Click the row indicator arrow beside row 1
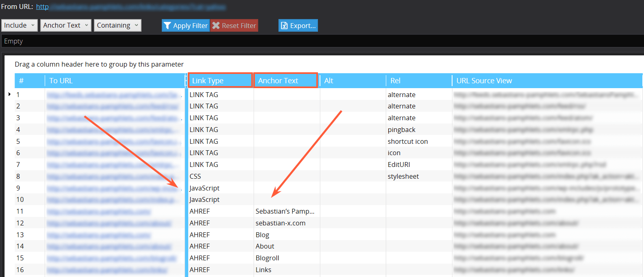The height and width of the screenshot is (277, 644). click(9, 94)
